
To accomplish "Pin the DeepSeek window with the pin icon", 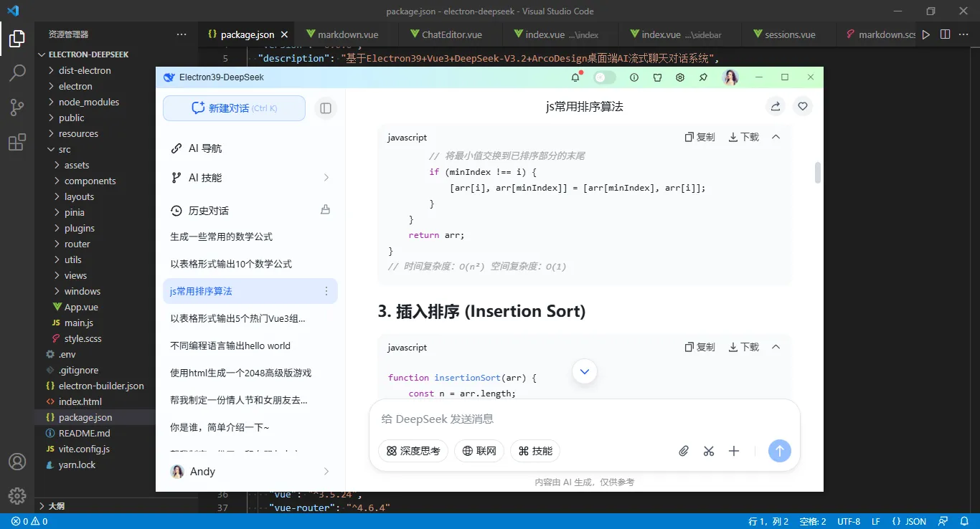I will click(x=702, y=77).
